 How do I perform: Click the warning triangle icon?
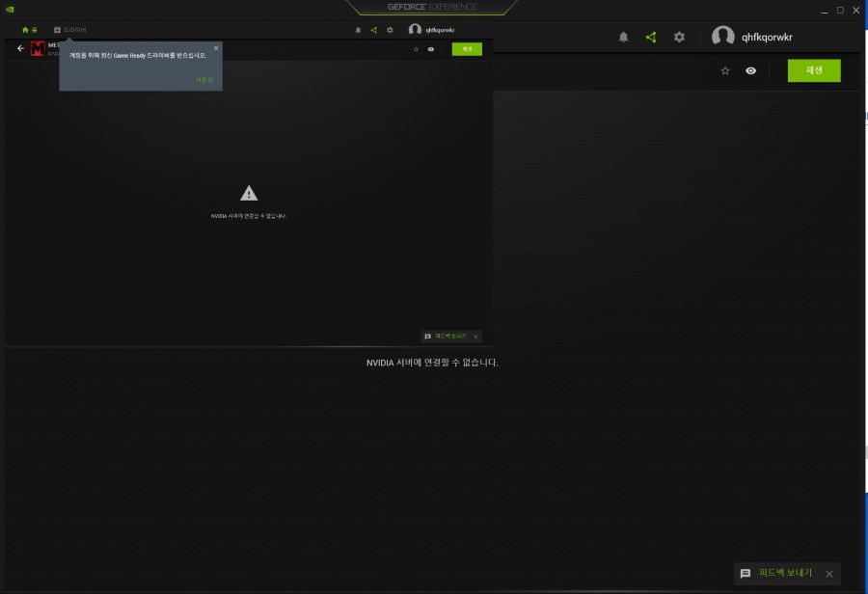[x=249, y=193]
